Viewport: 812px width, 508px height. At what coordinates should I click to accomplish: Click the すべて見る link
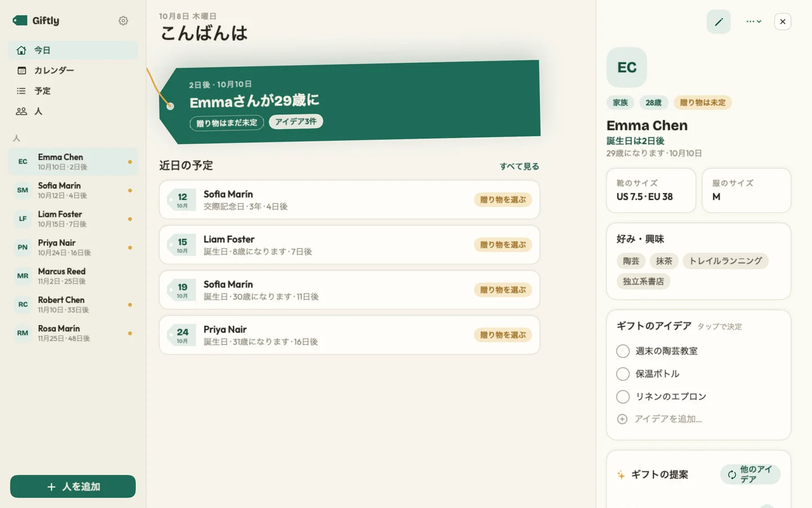[519, 167]
